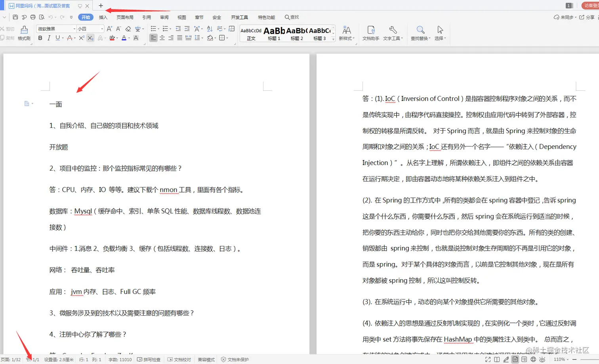Image resolution: width=599 pixels, height=364 pixels.
Task: Underline the selected text
Action: pos(57,38)
